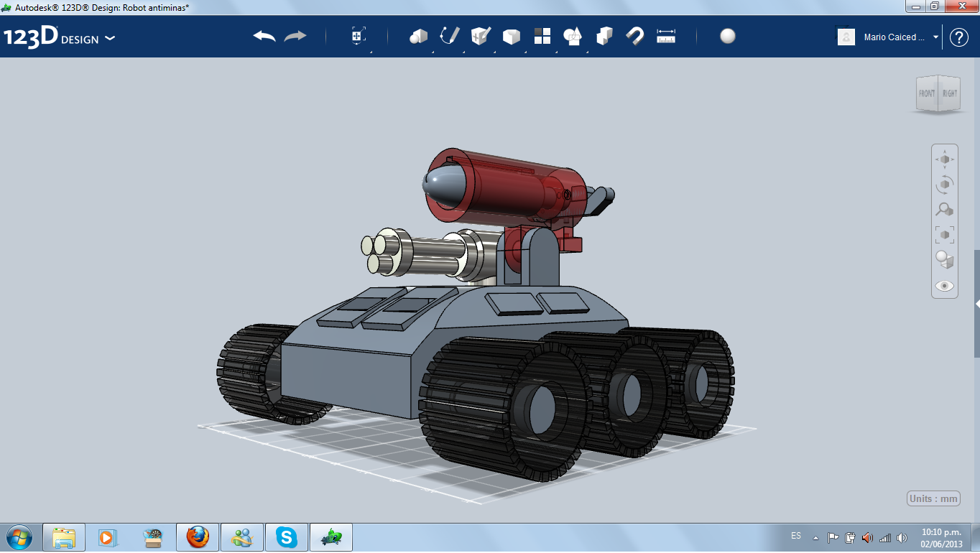Open the paint bucket app on the taskbar
Image resolution: width=980 pixels, height=553 pixels.
tap(152, 537)
